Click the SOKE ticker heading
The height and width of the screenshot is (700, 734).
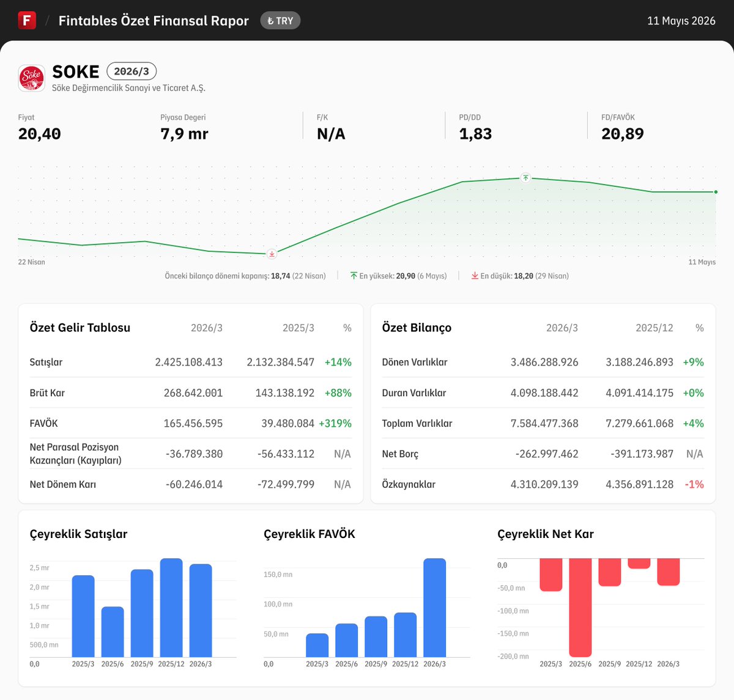(76, 72)
